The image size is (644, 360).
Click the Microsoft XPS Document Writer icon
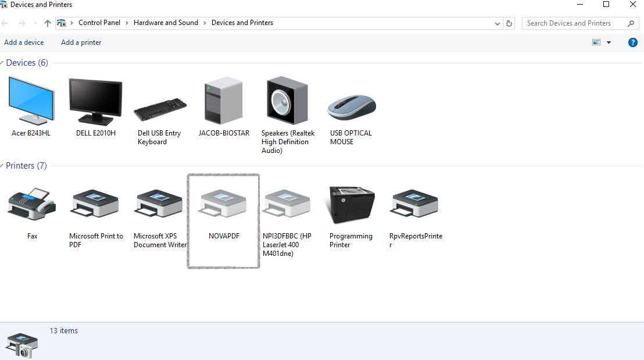[160, 205]
